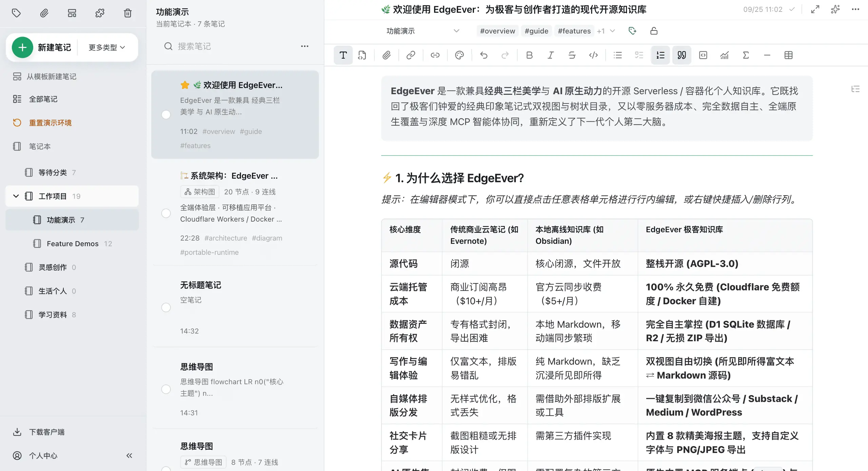Image resolution: width=868 pixels, height=471 pixels.
Task: Insert inline code formatting
Action: coord(593,55)
